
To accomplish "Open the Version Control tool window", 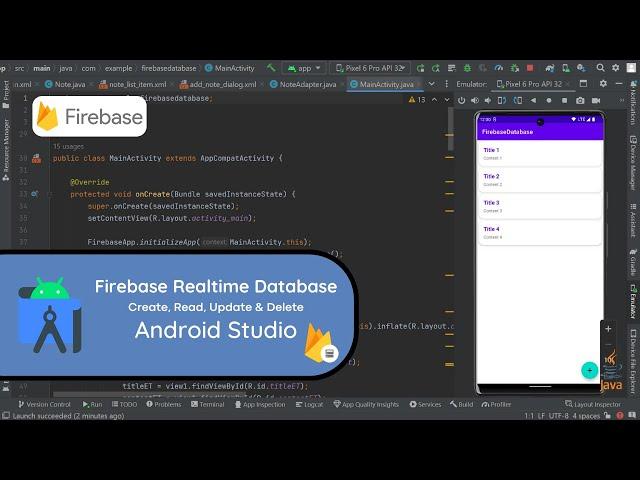I will tap(44, 404).
